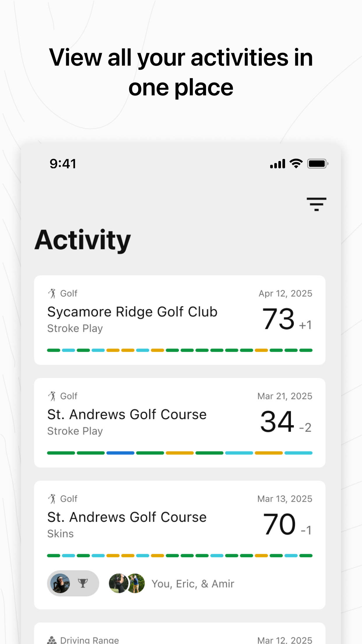Select the overlapping Eric and Amir avatars

[127, 583]
